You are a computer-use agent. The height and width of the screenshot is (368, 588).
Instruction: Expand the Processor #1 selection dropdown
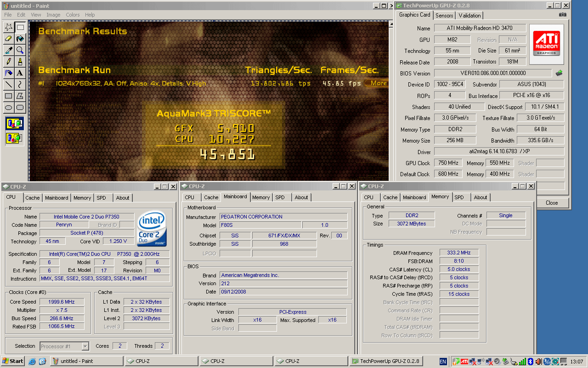[x=85, y=346]
